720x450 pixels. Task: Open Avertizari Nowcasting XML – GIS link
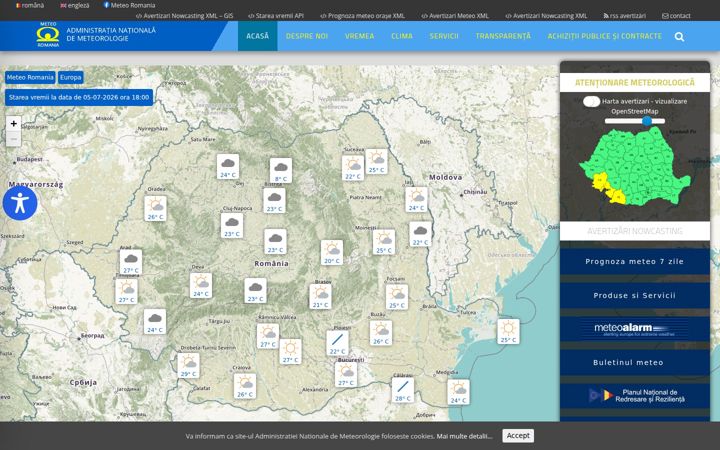coord(185,16)
